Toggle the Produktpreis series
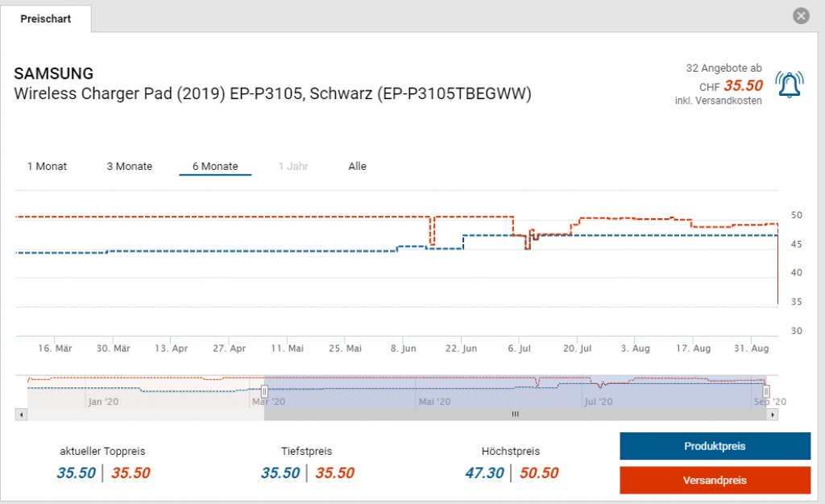Screen dimensions: 825x504 click(715, 446)
